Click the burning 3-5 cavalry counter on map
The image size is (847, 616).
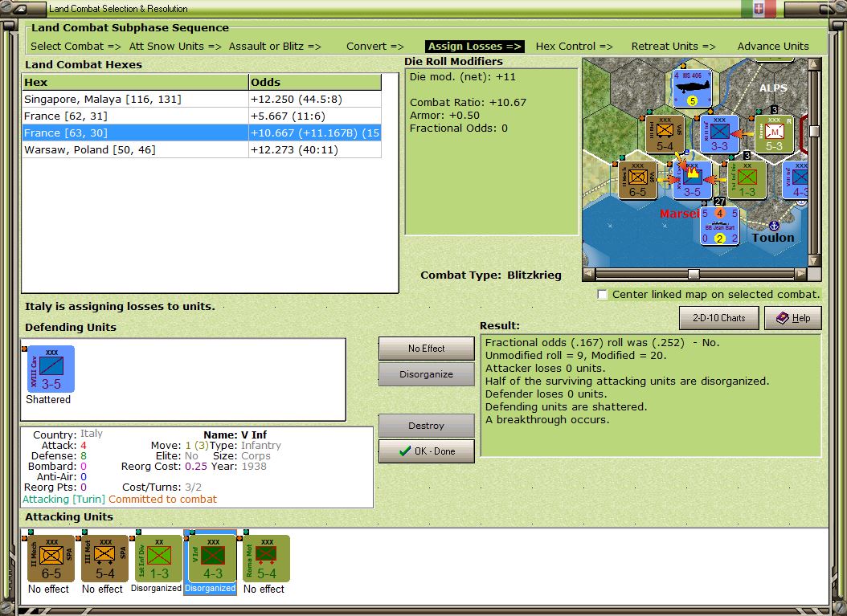coord(692,181)
